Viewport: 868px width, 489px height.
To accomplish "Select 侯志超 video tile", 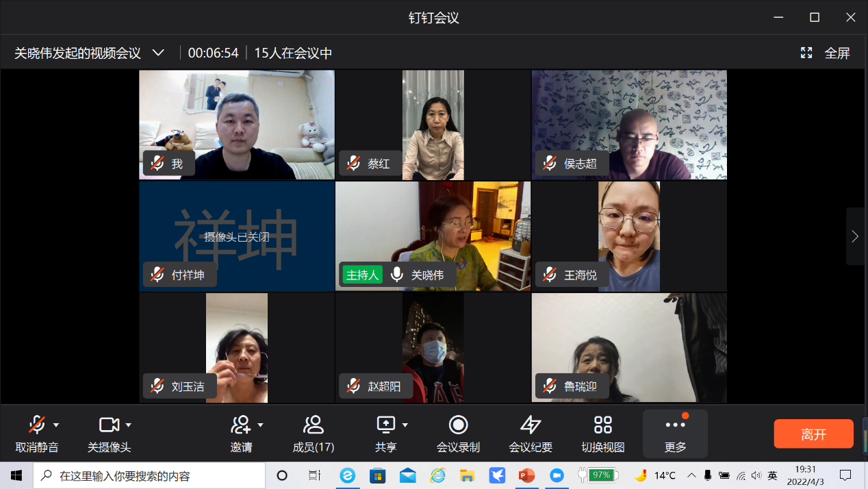I will [x=629, y=125].
